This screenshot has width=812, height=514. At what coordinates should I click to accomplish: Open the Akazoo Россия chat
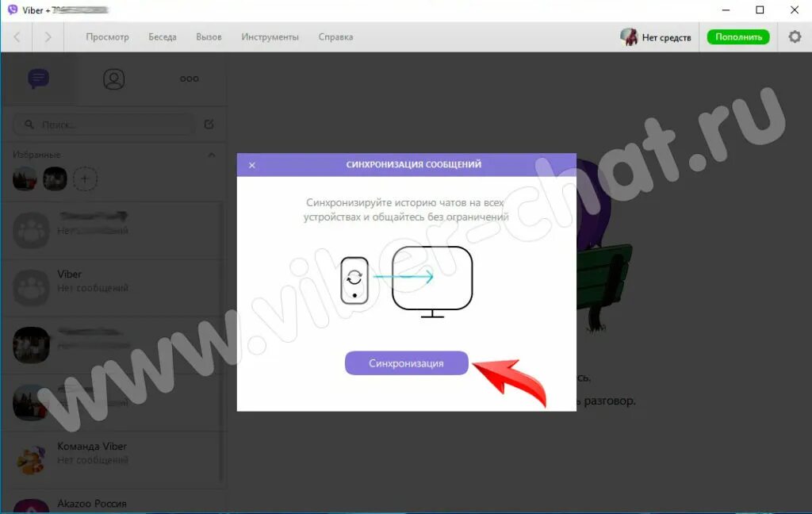(113, 503)
